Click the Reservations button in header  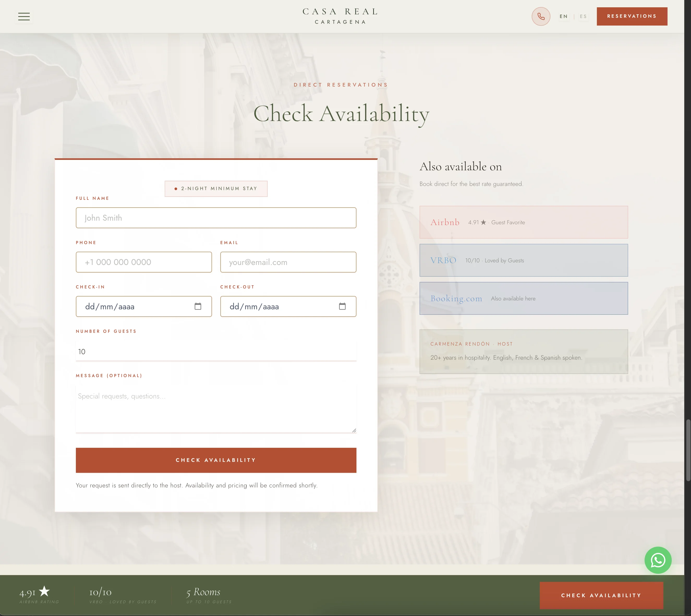coord(632,16)
